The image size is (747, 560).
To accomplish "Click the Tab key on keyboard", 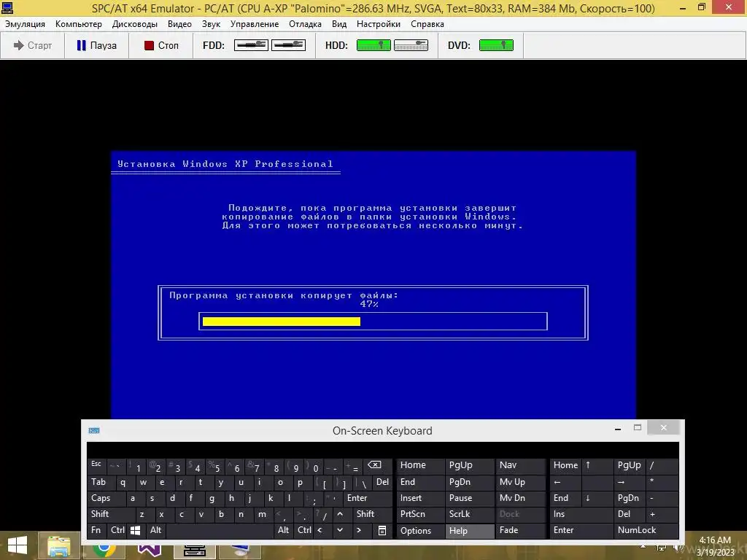I will [x=101, y=482].
